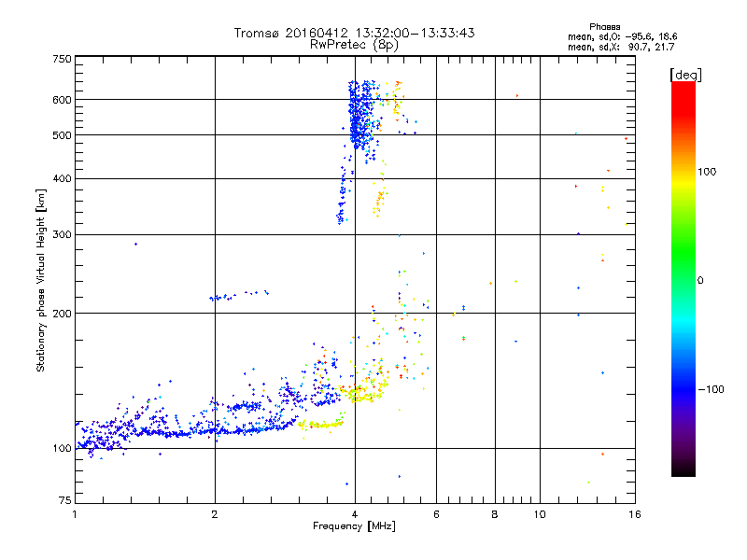
Task: Click the colorbar tick label '-100'
Action: (711, 389)
